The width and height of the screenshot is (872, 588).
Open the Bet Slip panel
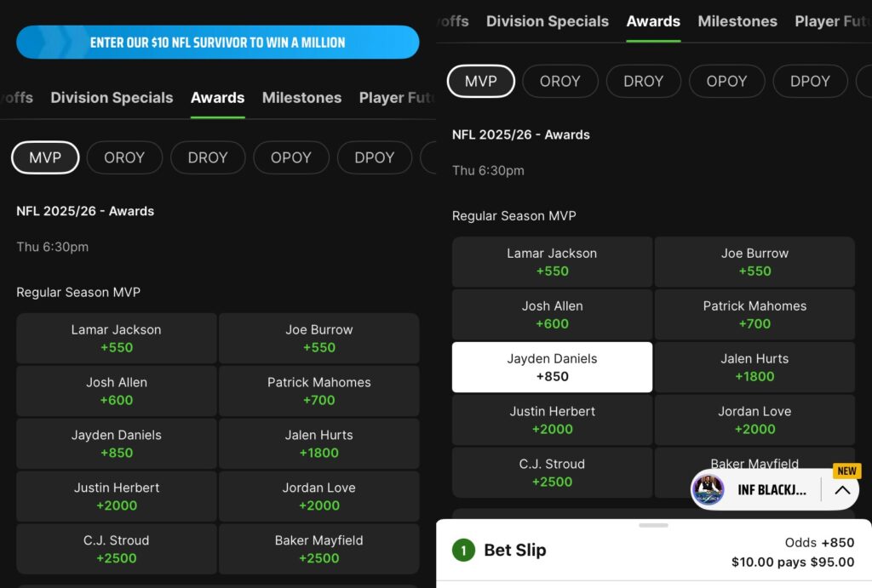[x=654, y=551]
